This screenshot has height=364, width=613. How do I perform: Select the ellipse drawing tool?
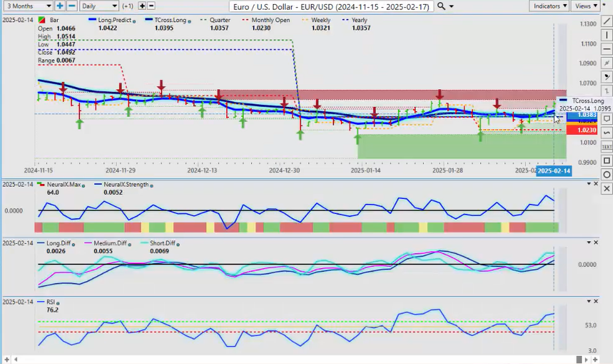606,175
